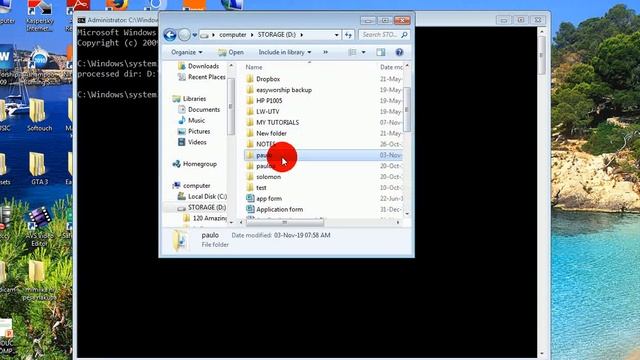Viewport: 640px width, 360px height.
Task: Open Include in library dropdown
Action: point(284,52)
